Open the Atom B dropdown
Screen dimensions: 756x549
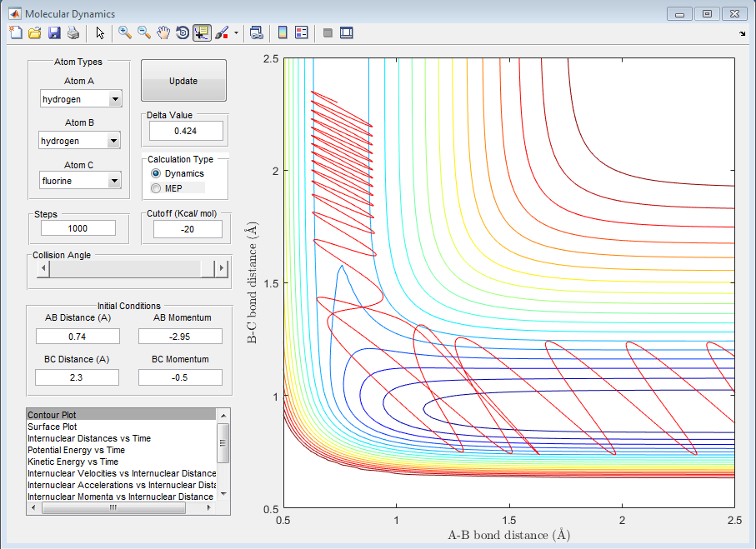[113, 141]
